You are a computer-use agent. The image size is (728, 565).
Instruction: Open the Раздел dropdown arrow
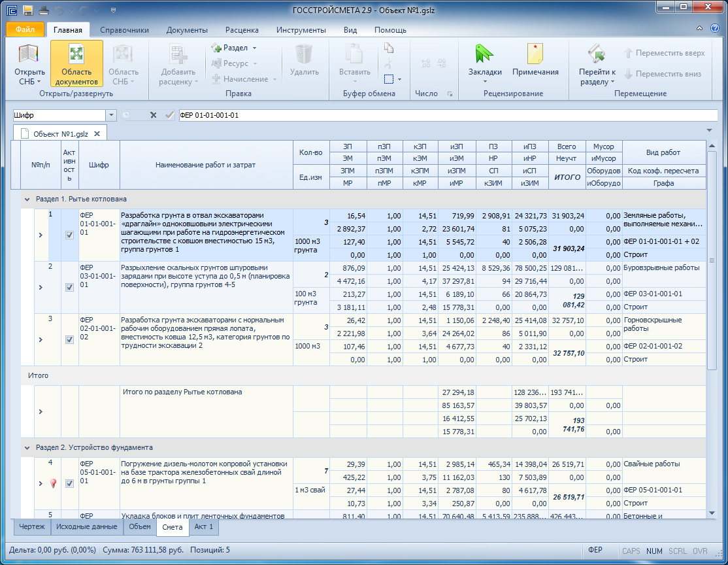pyautogui.click(x=254, y=48)
